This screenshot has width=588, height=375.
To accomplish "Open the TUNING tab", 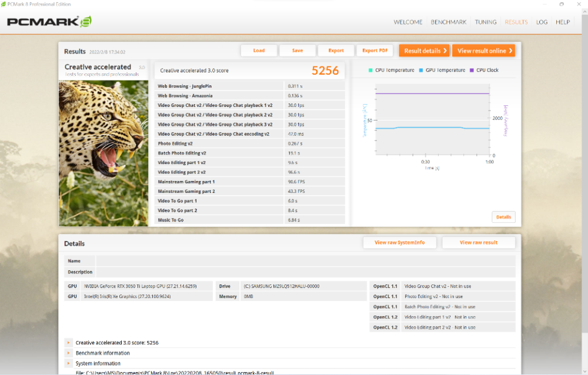I will click(x=486, y=22).
